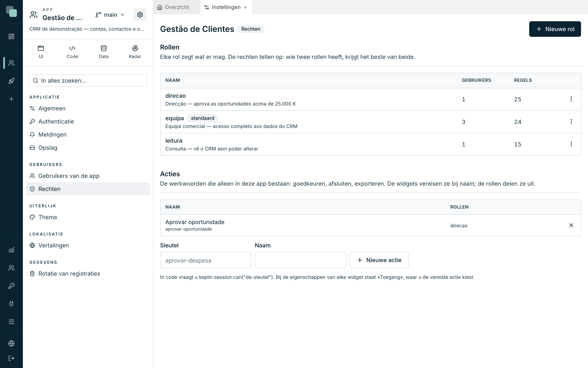Open the Code section
588x368 pixels.
(x=72, y=52)
